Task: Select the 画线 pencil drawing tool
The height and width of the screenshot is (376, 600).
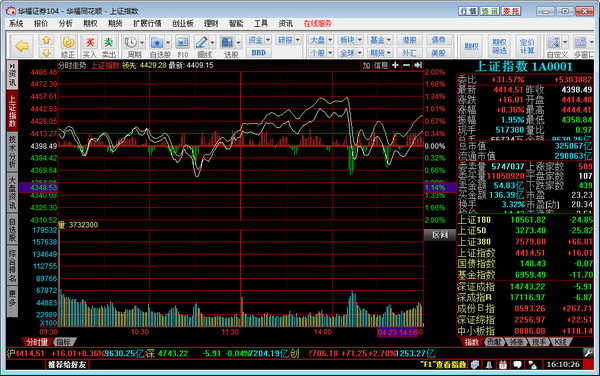Action: click(201, 42)
